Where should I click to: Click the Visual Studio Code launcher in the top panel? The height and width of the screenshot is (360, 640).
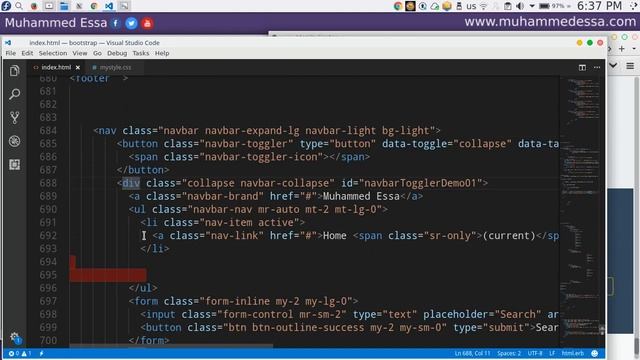(109, 6)
